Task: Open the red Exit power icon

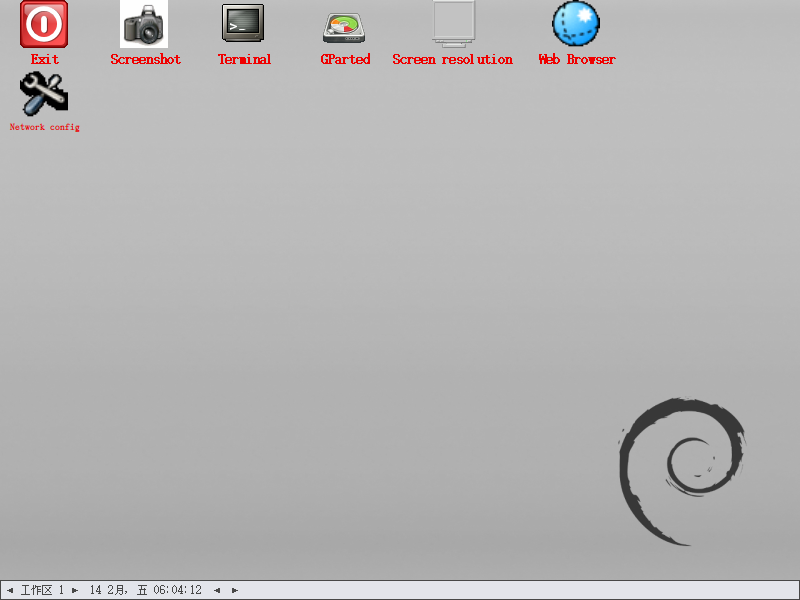Action: click(44, 24)
